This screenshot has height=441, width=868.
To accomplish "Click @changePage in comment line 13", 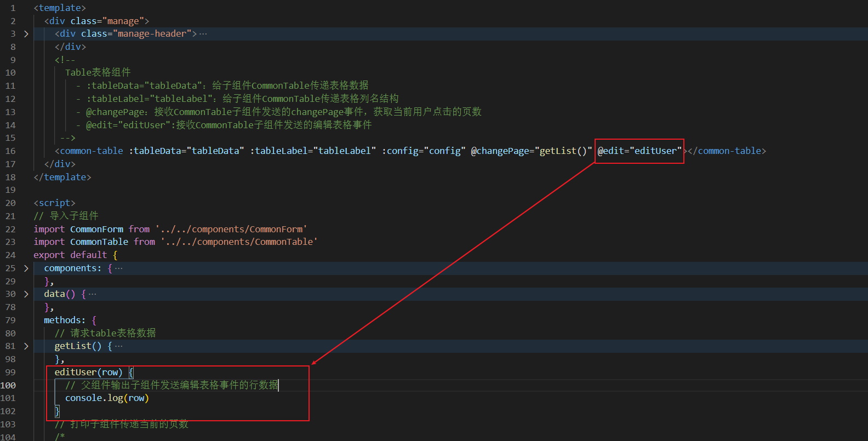I will pyautogui.click(x=115, y=112).
